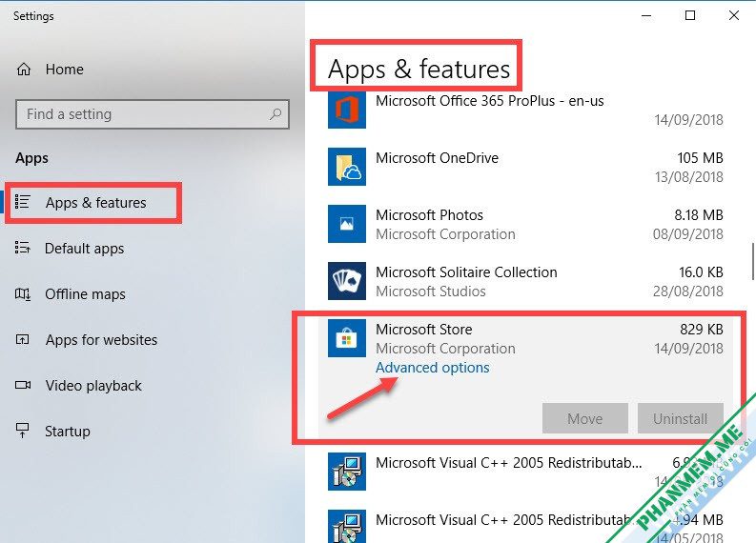Click the Microsoft Office 365 ProPlus icon
Viewport: 756px width, 543px height.
coord(347,110)
